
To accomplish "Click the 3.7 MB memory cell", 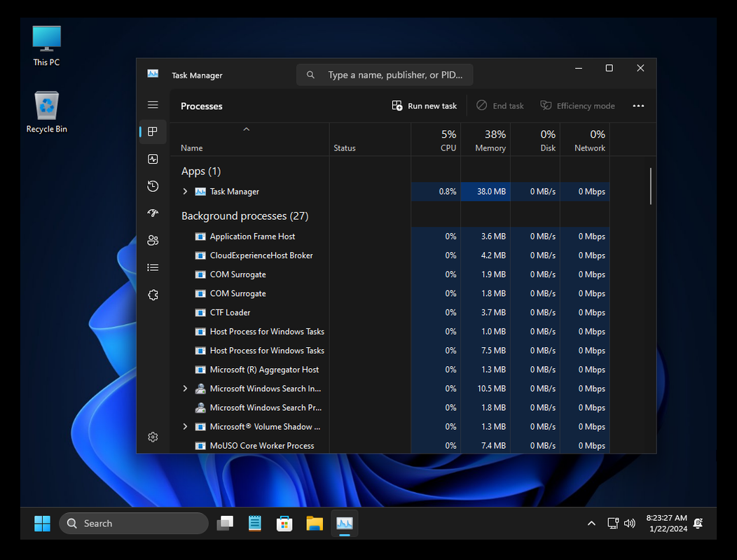I will [x=485, y=312].
